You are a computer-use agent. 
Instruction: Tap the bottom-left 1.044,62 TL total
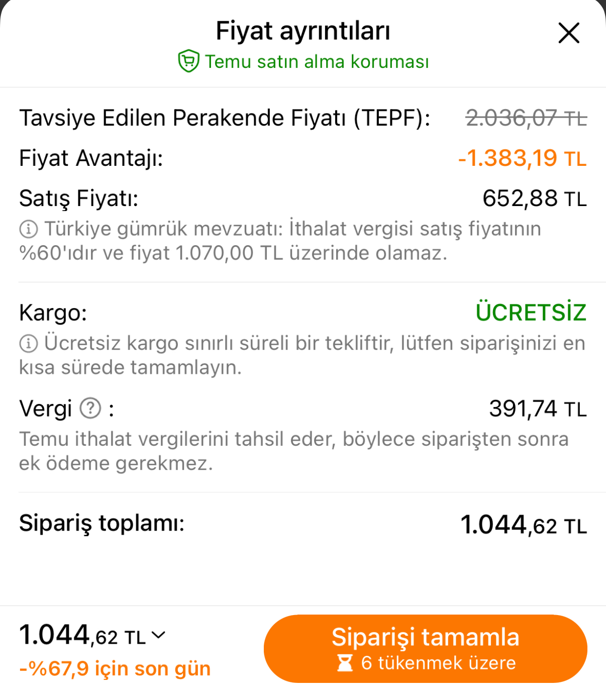pos(82,636)
